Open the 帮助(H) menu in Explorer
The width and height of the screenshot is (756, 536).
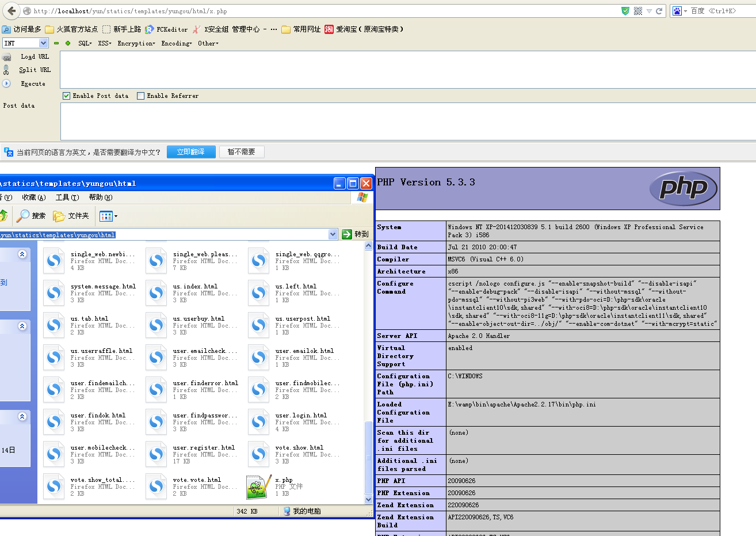(101, 197)
